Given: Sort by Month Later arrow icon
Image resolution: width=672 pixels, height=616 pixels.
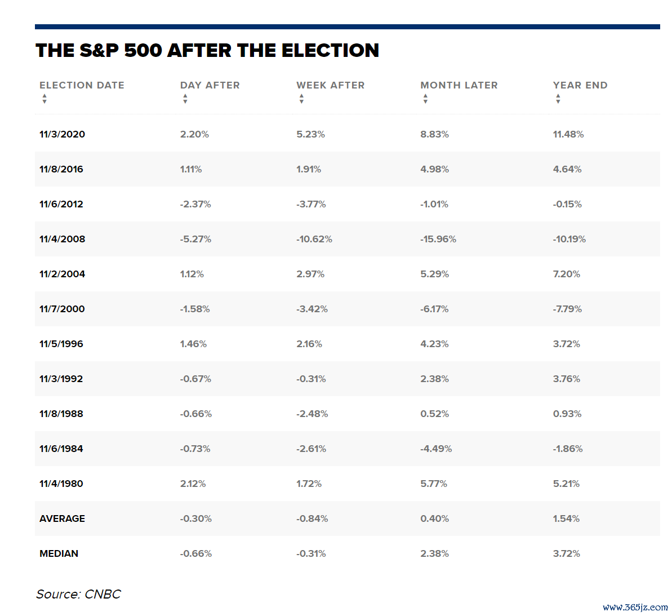Looking at the screenshot, I should [x=426, y=99].
